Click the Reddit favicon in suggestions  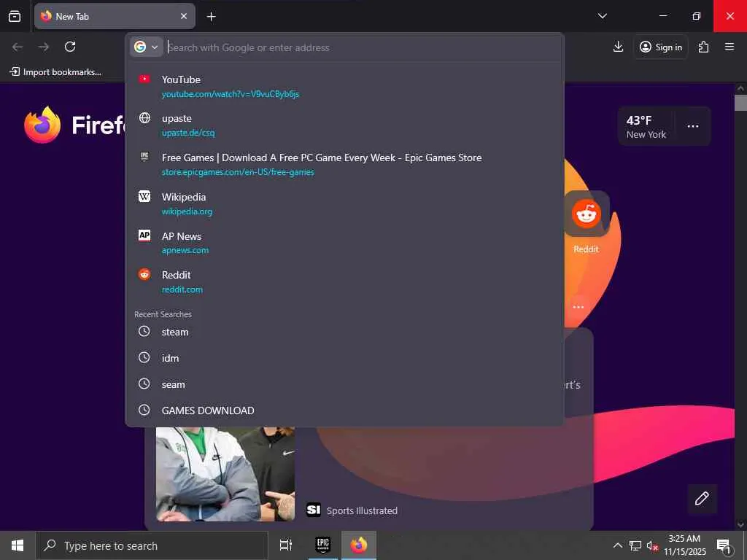coord(144,274)
